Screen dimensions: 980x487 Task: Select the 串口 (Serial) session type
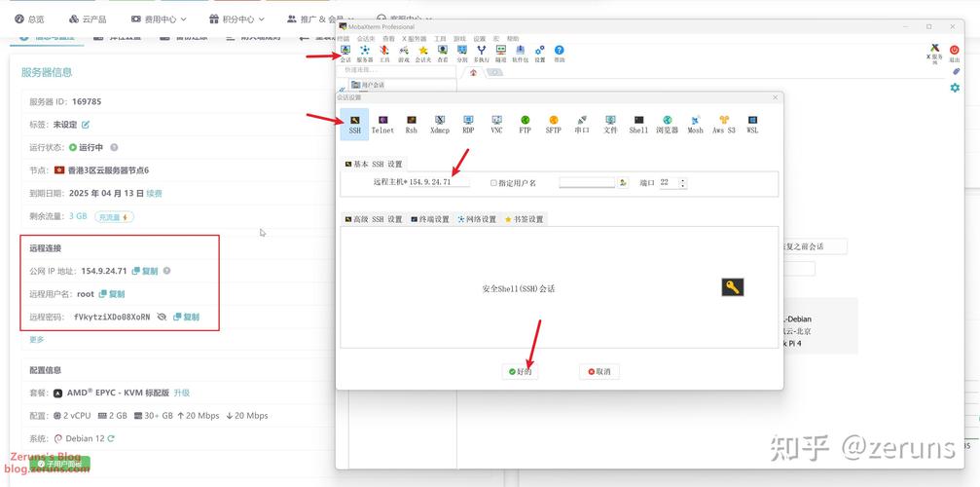(x=582, y=125)
